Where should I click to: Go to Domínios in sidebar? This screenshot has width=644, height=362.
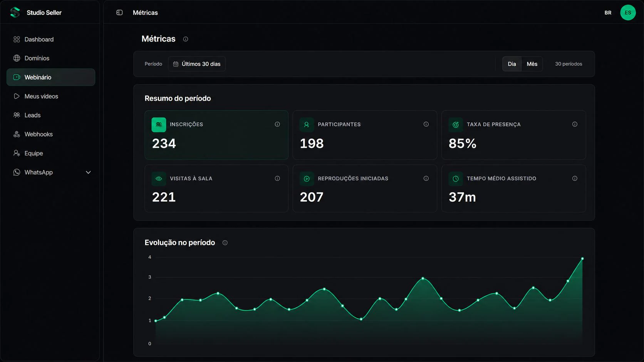(51, 58)
